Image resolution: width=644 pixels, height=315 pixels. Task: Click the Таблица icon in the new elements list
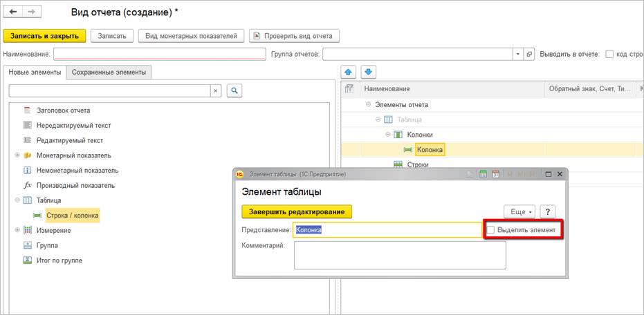[28, 200]
